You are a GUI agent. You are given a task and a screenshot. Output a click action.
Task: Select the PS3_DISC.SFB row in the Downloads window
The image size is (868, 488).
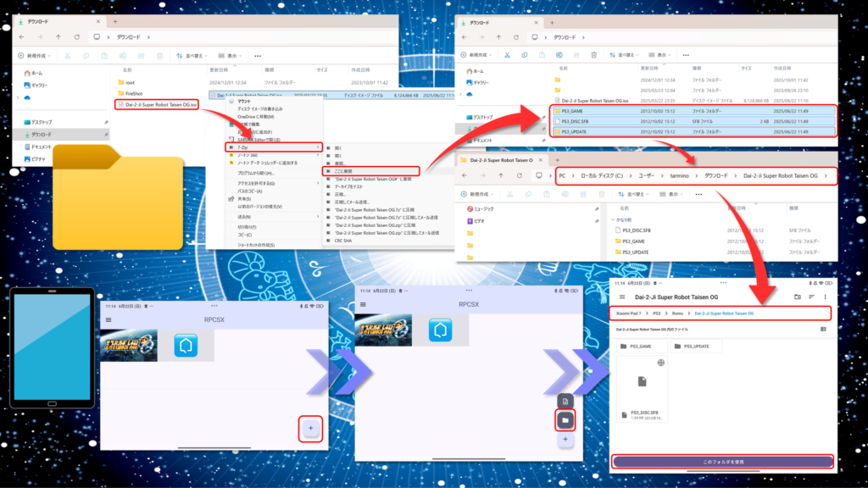point(693,121)
